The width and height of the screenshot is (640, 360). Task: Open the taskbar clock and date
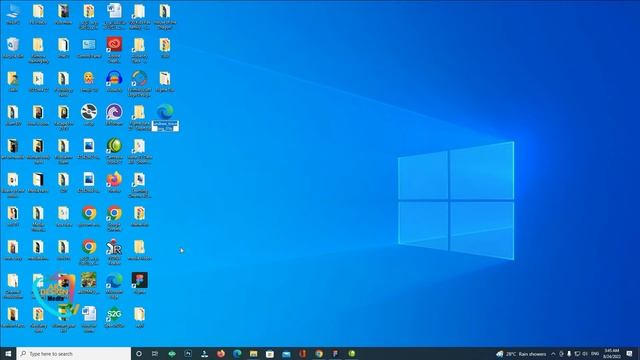(x=612, y=353)
